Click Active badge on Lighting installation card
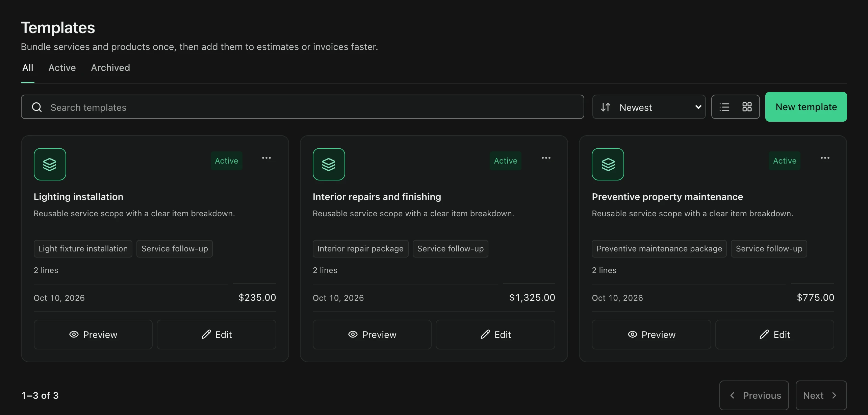 pos(227,161)
